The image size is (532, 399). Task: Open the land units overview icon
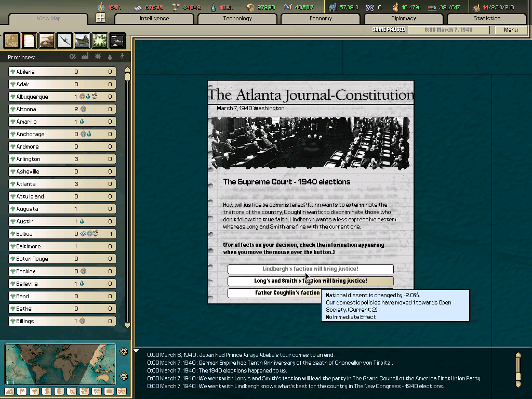coord(48,41)
